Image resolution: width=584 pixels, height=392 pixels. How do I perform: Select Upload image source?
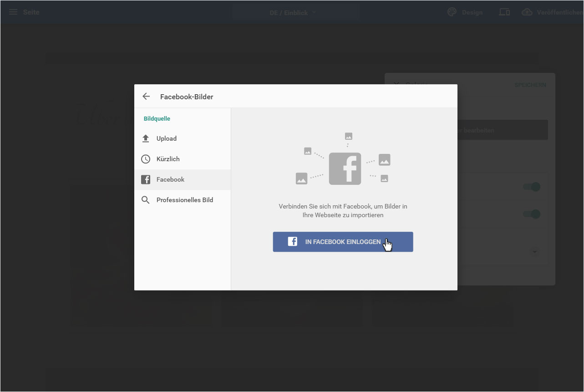pos(183,138)
